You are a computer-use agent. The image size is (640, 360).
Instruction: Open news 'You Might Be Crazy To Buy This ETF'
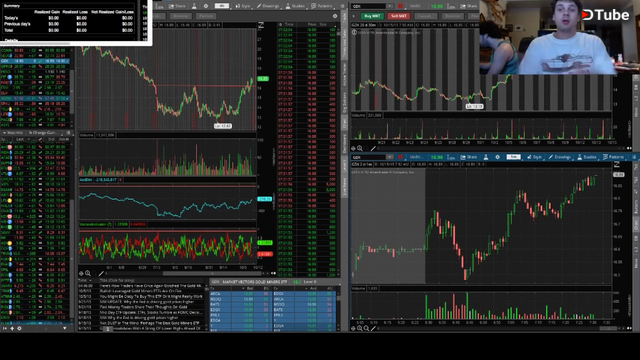[x=151, y=296]
